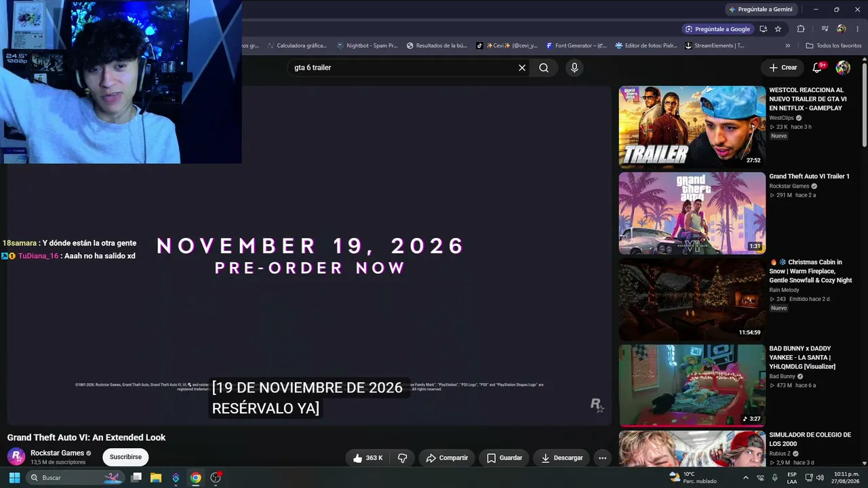
Task: Run the YouTube search with magnifier button
Action: tap(544, 68)
